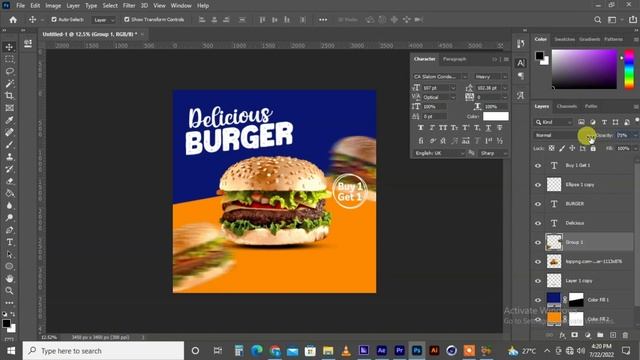
Task: Switch to the Paragraph tab
Action: click(454, 59)
